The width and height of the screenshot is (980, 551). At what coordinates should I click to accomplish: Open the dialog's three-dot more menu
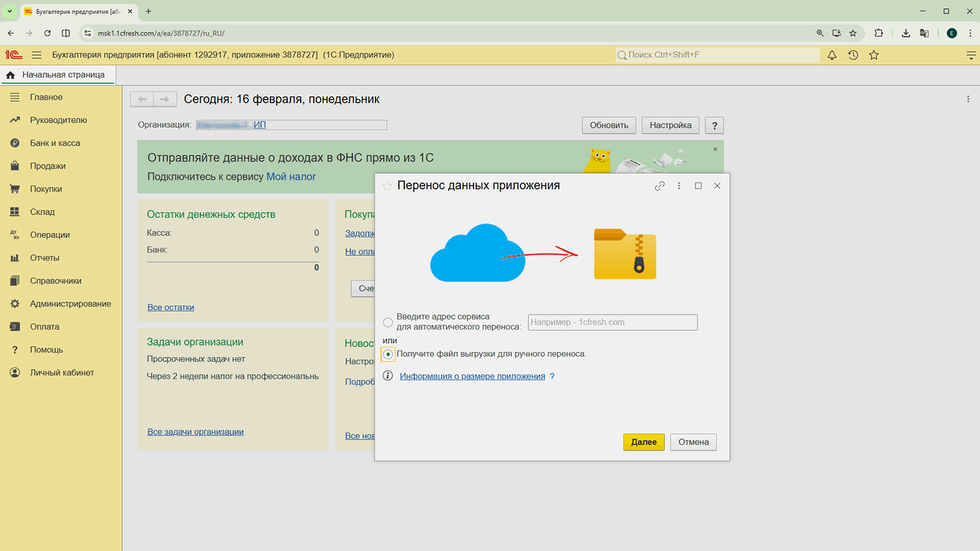pos(679,186)
